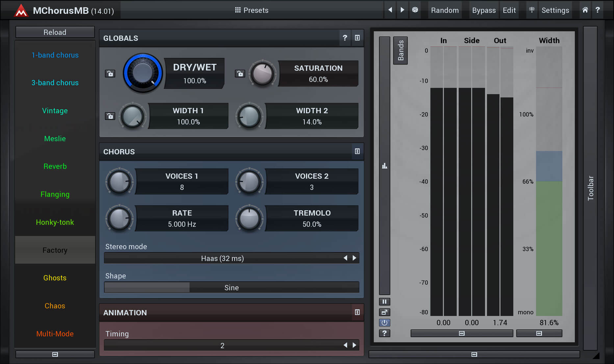Click the Voices 1 knob

[x=119, y=182]
